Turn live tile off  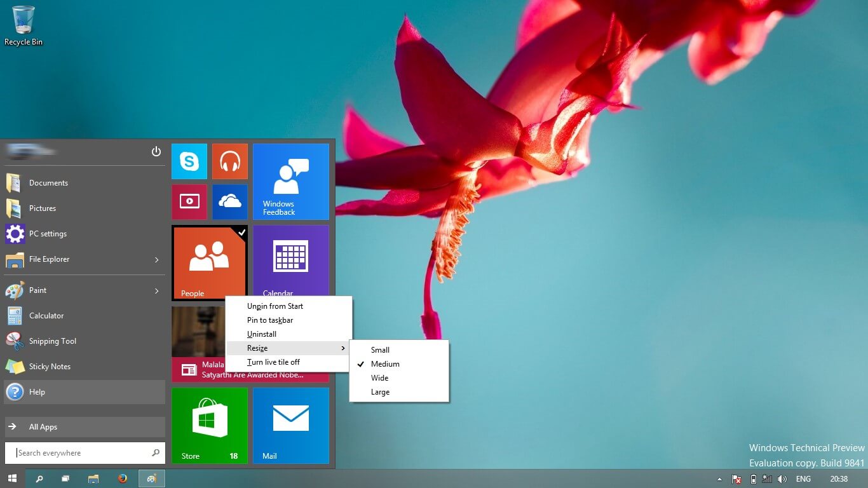click(x=273, y=362)
